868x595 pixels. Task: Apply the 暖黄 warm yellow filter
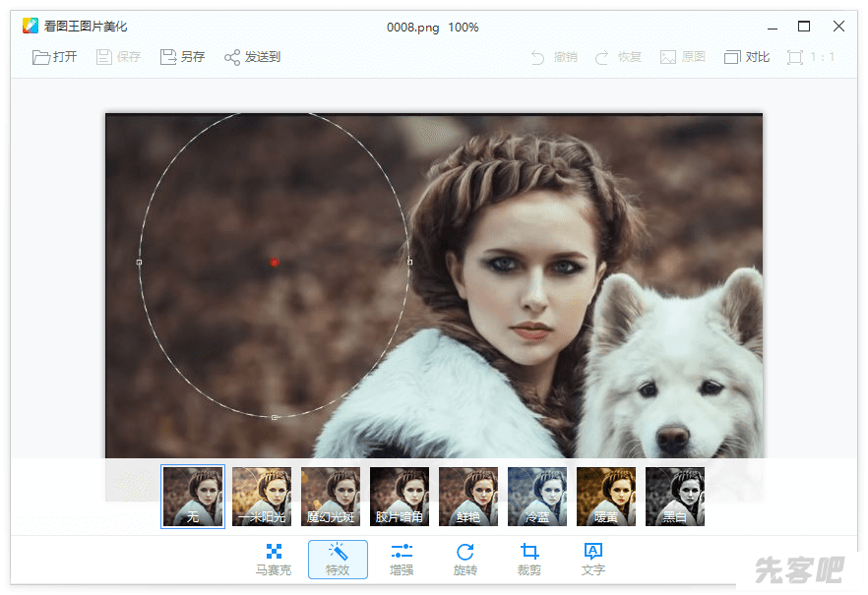pyautogui.click(x=606, y=497)
